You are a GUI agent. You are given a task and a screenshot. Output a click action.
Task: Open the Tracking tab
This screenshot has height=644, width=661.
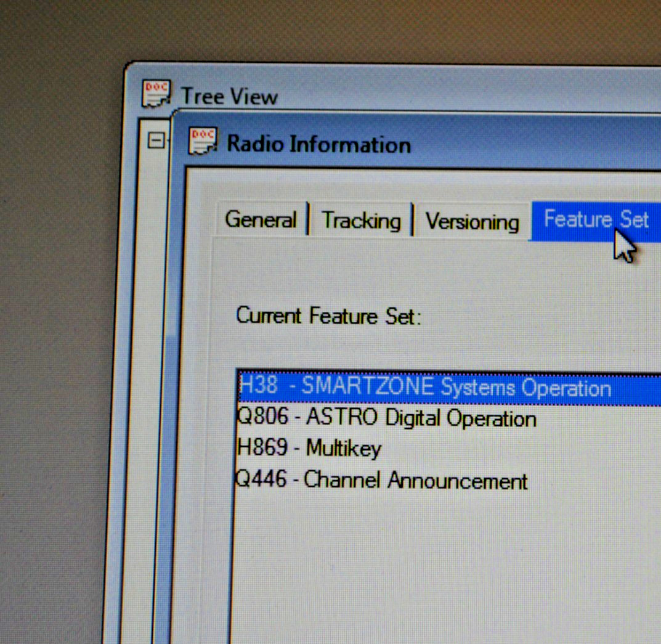coord(361,221)
